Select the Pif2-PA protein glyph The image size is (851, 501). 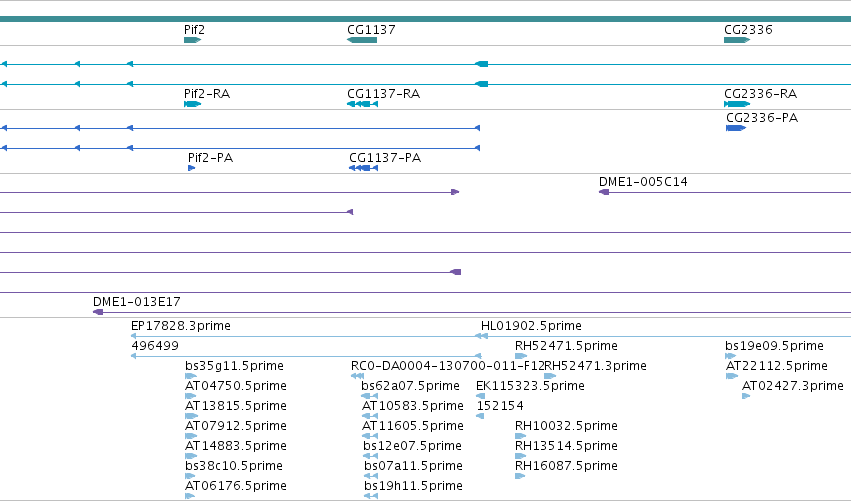192,168
